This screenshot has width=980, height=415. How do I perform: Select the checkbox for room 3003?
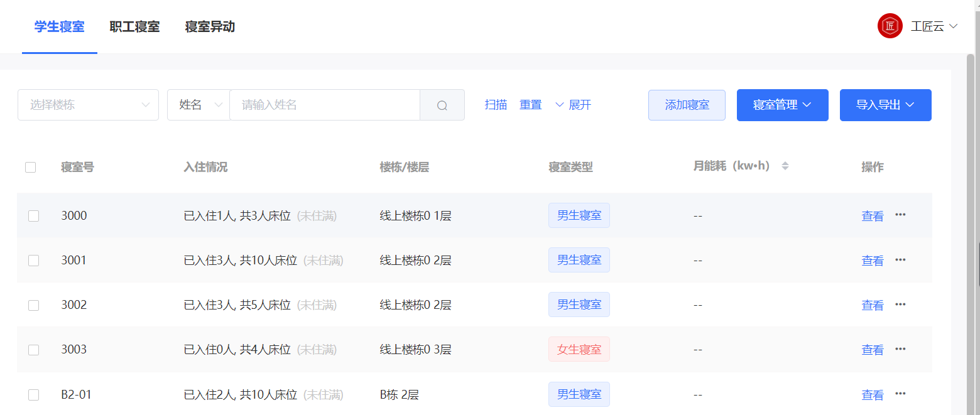(34, 350)
